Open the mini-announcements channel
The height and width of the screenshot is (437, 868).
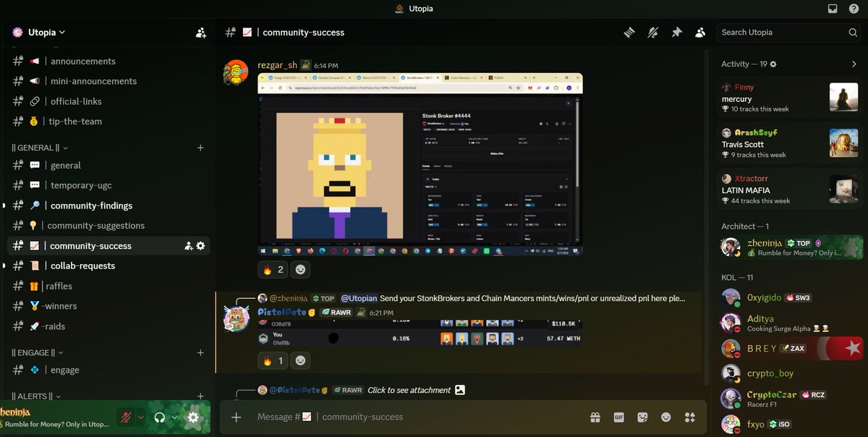[x=109, y=81]
